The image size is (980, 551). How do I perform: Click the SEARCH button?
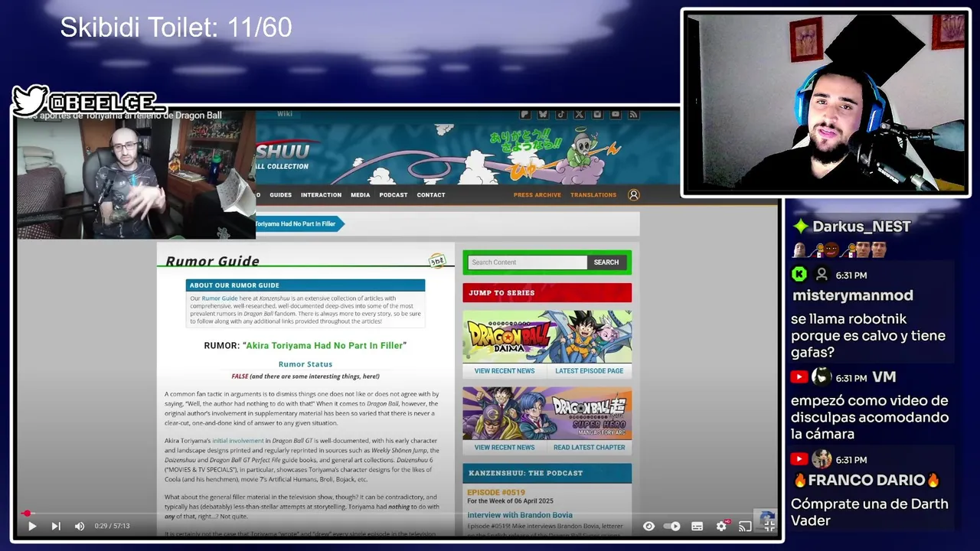click(x=606, y=262)
